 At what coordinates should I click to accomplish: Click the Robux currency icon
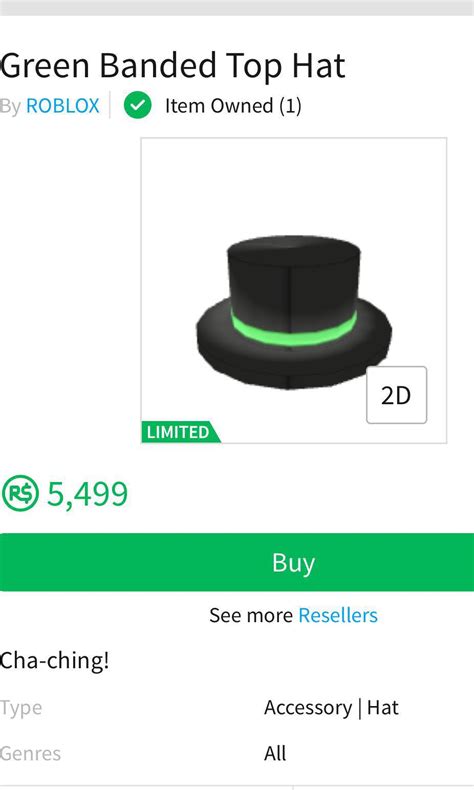[x=20, y=494]
